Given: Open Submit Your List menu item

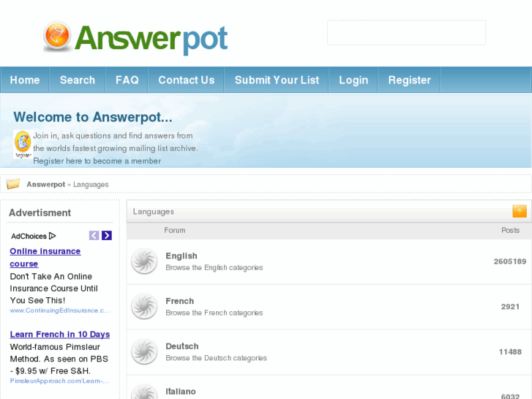Looking at the screenshot, I should click(277, 80).
